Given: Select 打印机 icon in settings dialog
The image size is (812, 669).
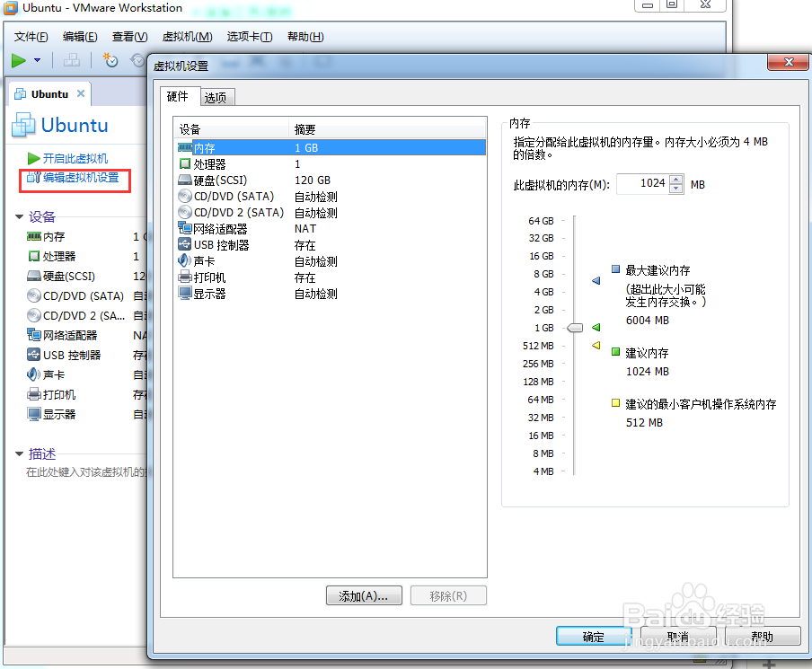Looking at the screenshot, I should (x=185, y=277).
